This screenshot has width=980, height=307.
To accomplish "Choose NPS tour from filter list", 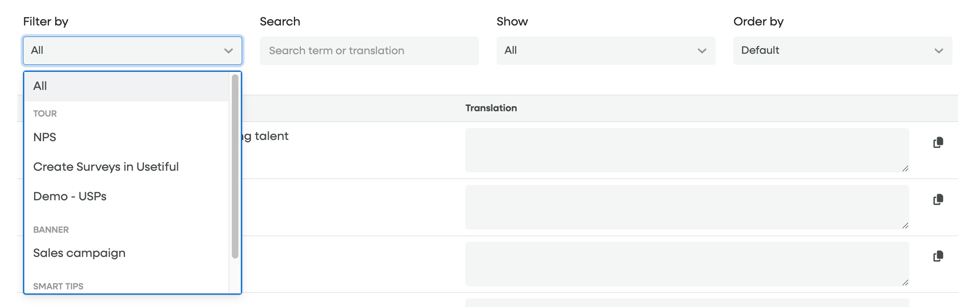I will tap(45, 137).
